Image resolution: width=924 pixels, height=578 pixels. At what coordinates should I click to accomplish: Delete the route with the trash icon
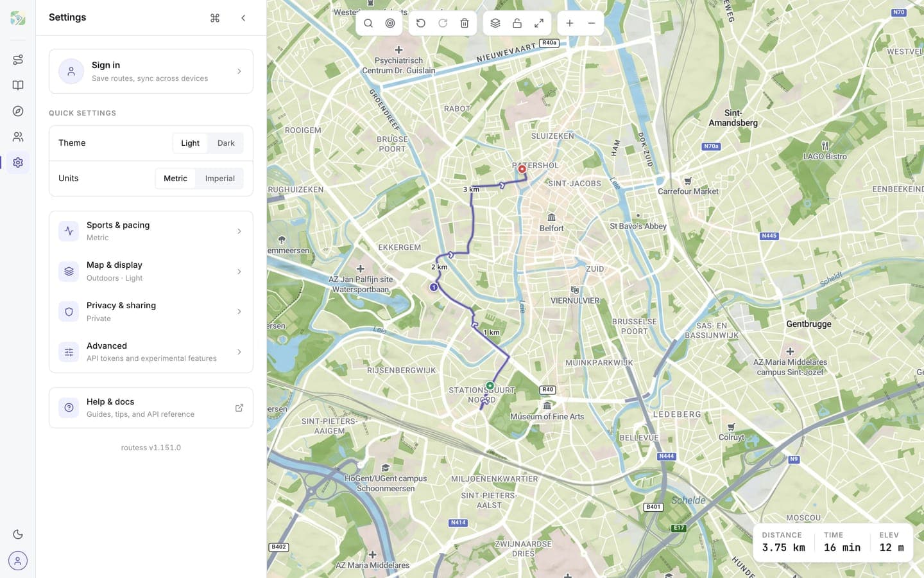[465, 23]
